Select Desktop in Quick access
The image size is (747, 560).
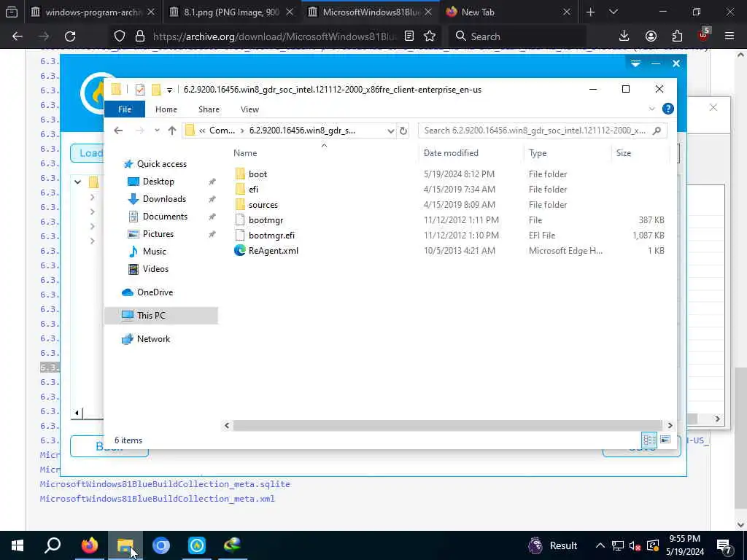pyautogui.click(x=158, y=182)
